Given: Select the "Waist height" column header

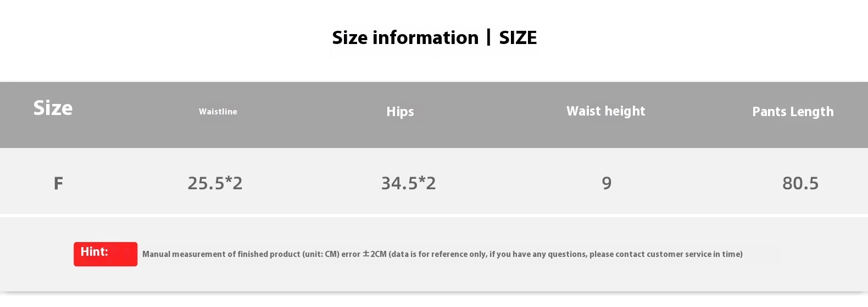Looking at the screenshot, I should click(x=605, y=111).
